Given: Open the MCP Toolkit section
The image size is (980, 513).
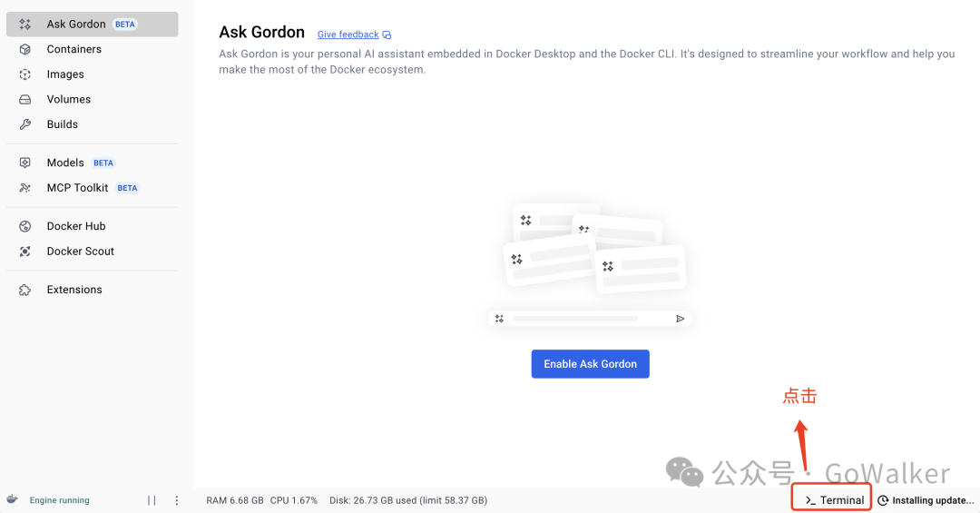Looking at the screenshot, I should pyautogui.click(x=93, y=188).
